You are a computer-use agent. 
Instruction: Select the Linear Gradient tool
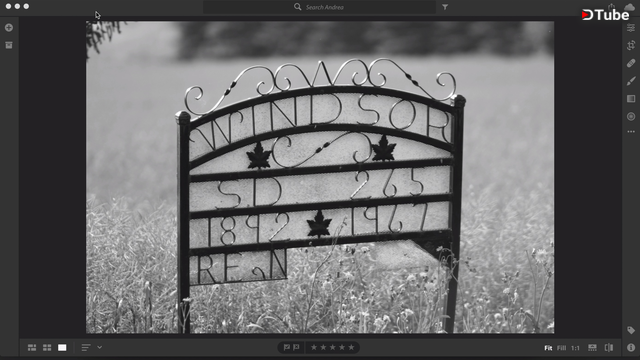point(631,99)
